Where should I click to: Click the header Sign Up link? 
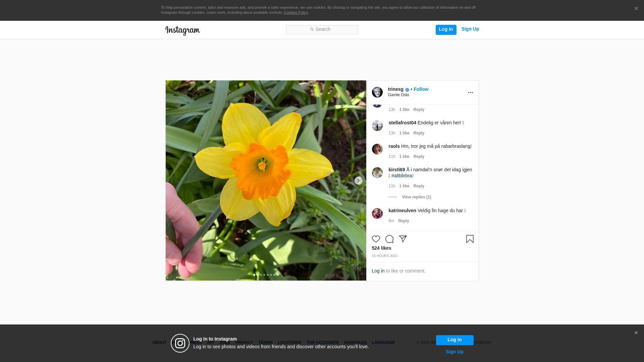(470, 29)
